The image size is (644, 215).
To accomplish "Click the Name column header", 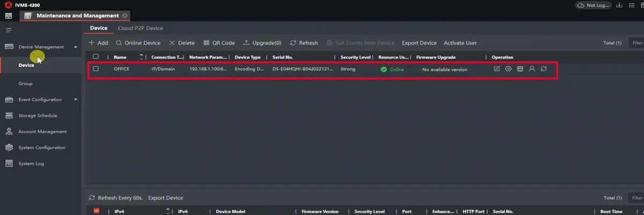I will (x=120, y=57).
